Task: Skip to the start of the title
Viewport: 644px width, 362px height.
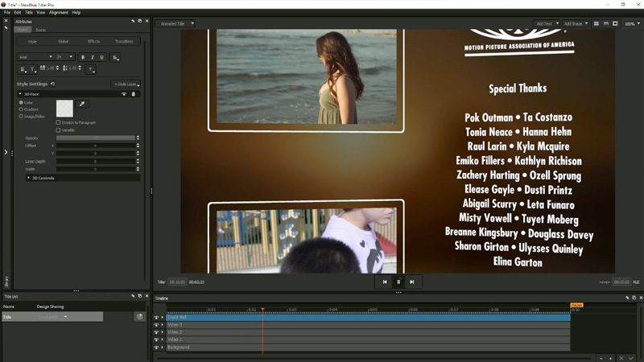Action: [385, 282]
